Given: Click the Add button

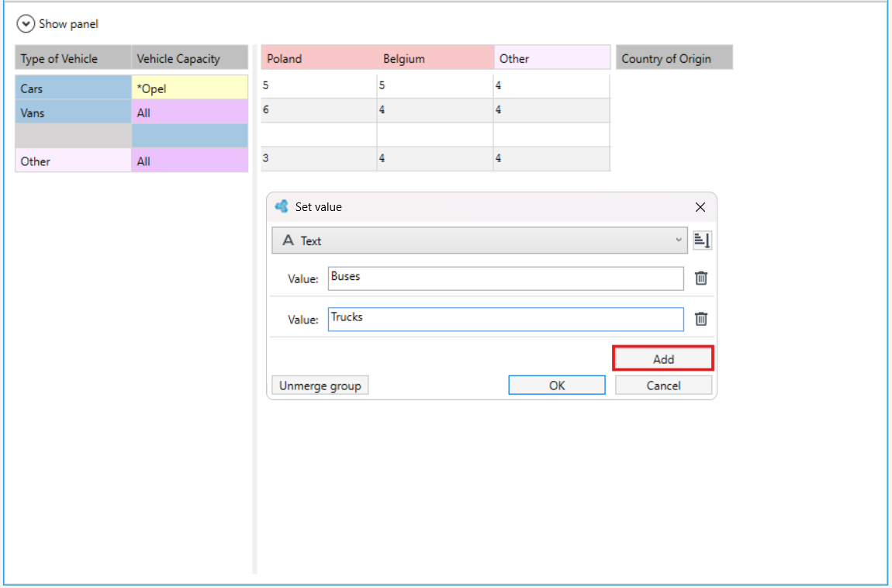Looking at the screenshot, I should (663, 359).
